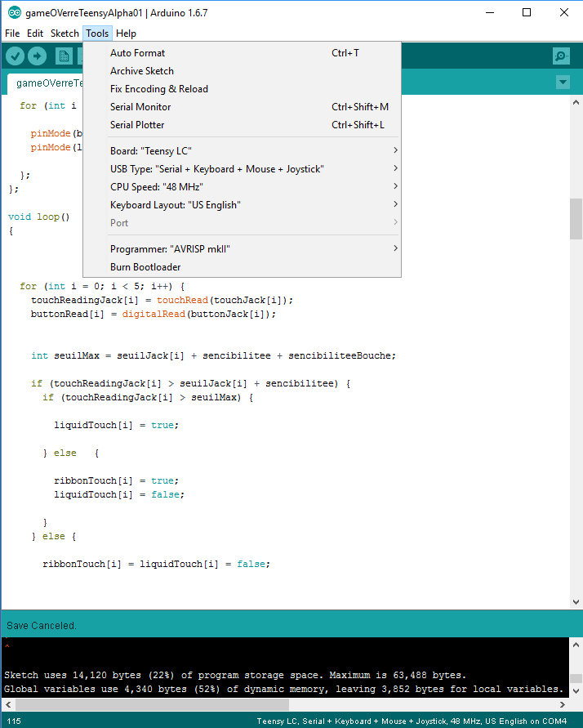583x728 pixels.
Task: Expand the Board "Teensy LC" submenu
Action: [242, 151]
